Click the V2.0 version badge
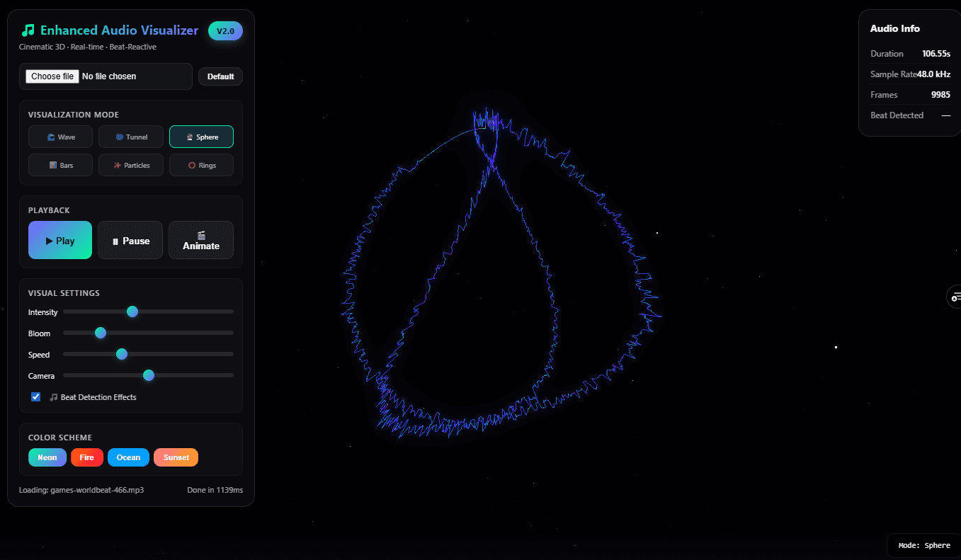 click(224, 30)
